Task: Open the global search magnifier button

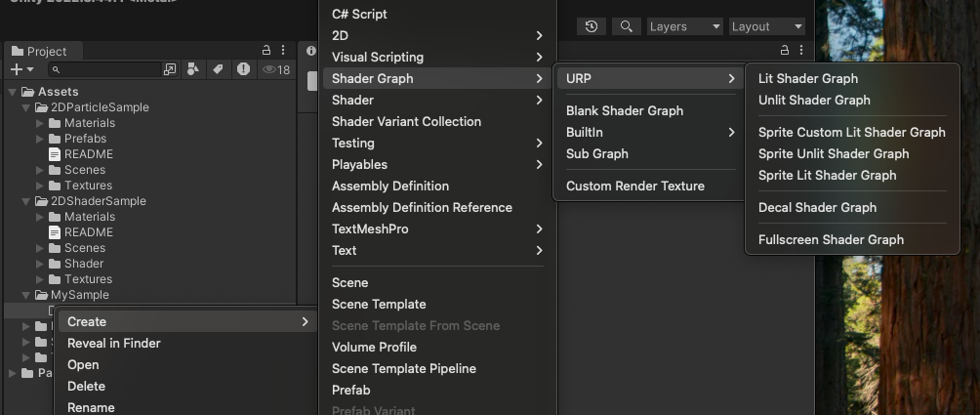Action: [x=627, y=26]
